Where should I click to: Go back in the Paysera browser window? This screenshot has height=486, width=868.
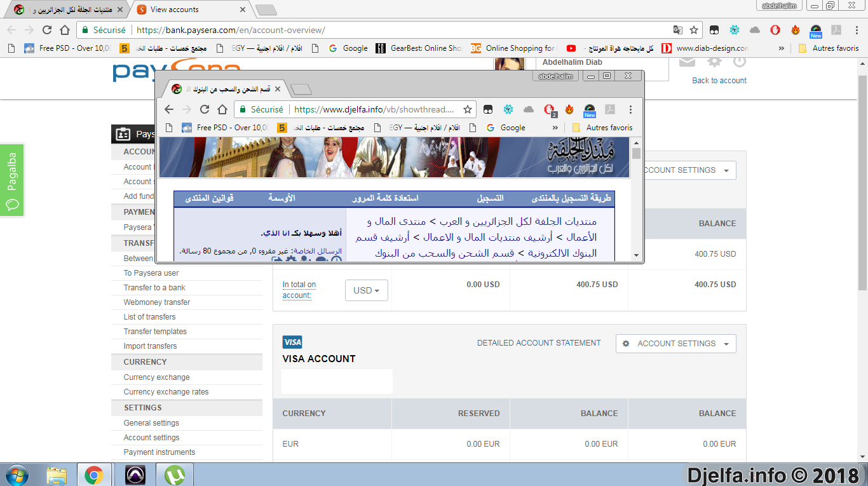click(11, 30)
